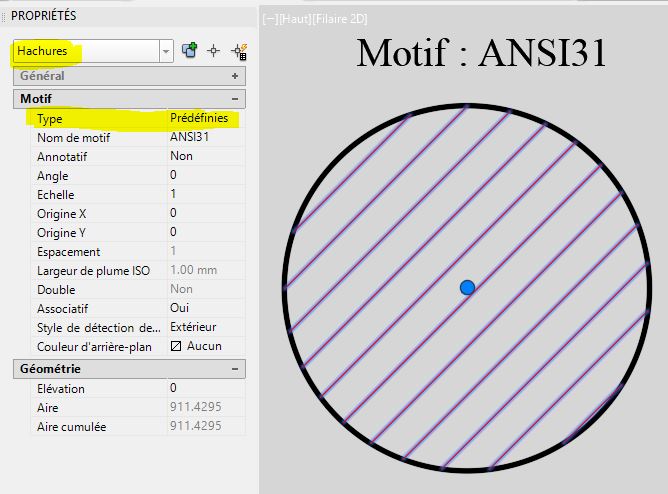Select the Double property label
Viewport: 668px width, 494px height.
[x=56, y=290]
